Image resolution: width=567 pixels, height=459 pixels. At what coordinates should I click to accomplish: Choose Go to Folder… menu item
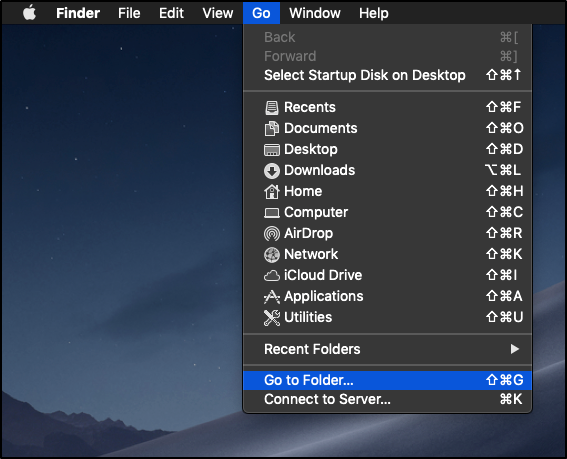point(387,380)
